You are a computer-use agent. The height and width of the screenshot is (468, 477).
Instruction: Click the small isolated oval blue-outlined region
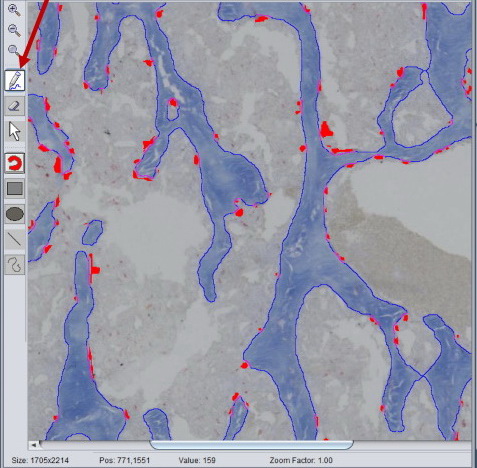pos(92,233)
